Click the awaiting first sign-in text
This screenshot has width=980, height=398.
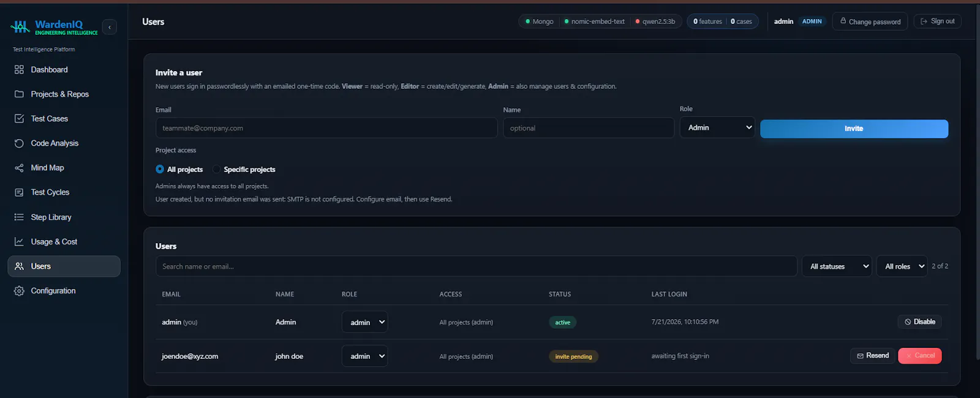pyautogui.click(x=680, y=356)
